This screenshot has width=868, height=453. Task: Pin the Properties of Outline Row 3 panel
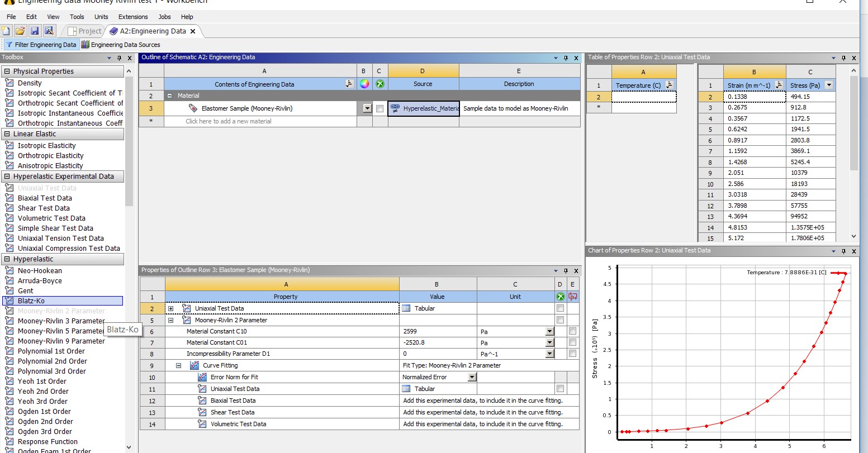pyautogui.click(x=566, y=271)
